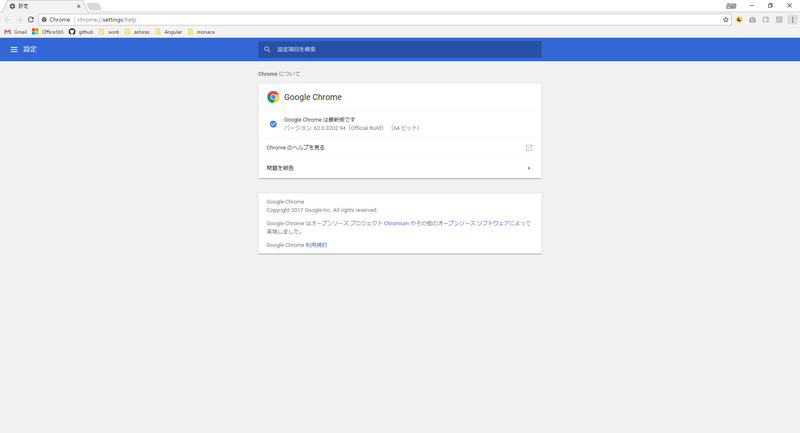Expand the monaca bookmarks folder

(x=201, y=32)
